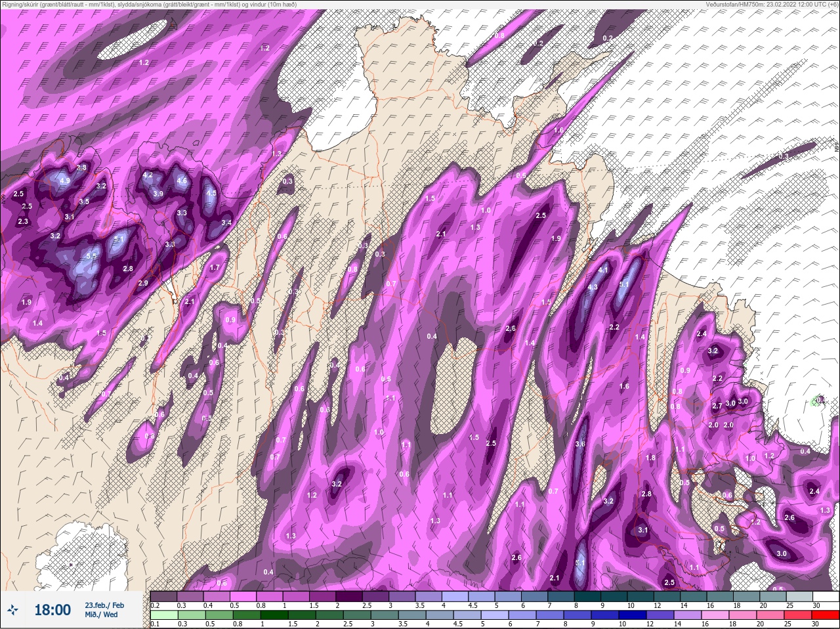The width and height of the screenshot is (840, 629).
Task: Click the weekday text 'Mið./ Wed'
Action: (101, 615)
